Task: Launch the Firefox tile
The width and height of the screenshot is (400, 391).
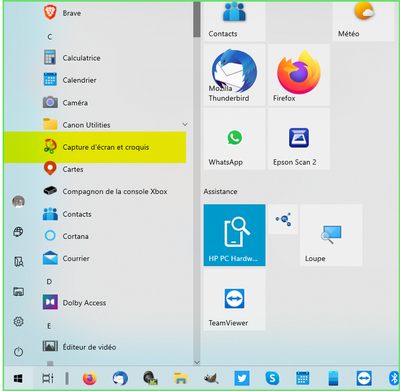Action: 299,75
